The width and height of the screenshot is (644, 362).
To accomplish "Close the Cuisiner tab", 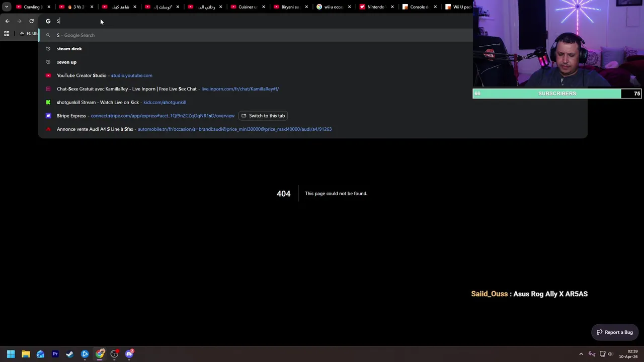I will (263, 7).
